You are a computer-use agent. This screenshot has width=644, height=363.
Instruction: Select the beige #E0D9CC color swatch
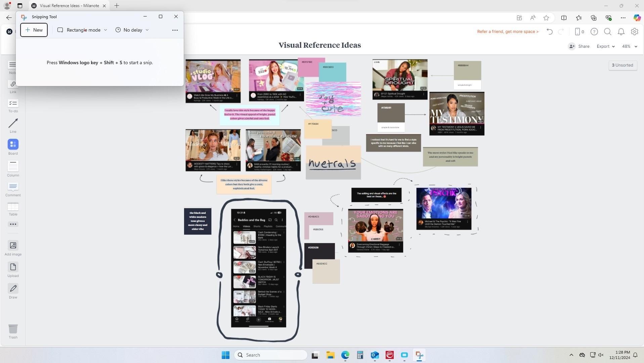point(326,272)
